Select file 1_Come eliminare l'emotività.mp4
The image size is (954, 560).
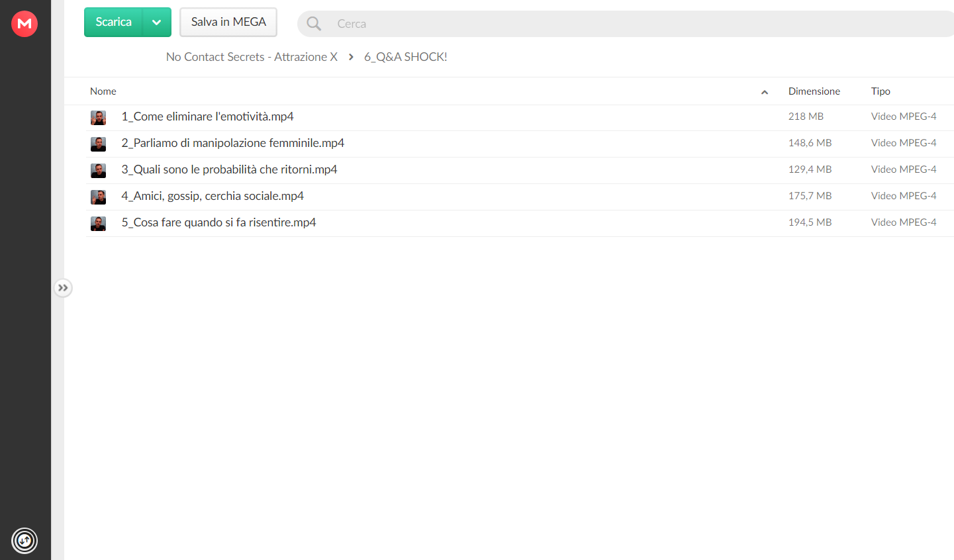pos(207,117)
